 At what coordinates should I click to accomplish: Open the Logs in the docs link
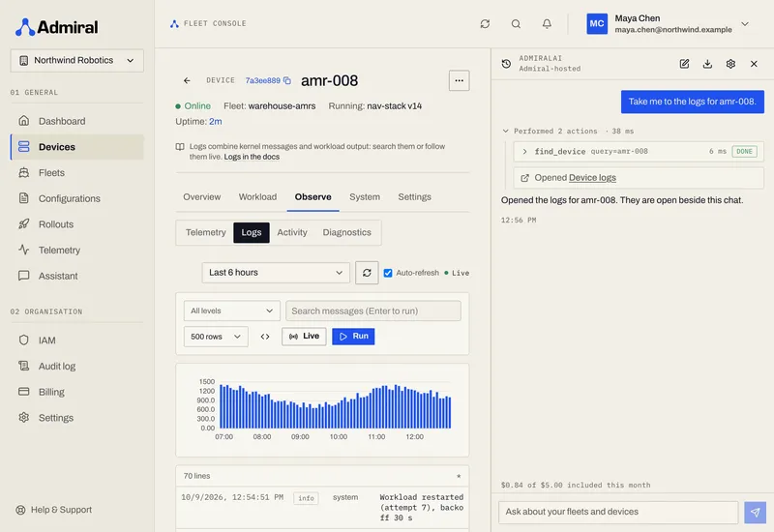coord(252,157)
